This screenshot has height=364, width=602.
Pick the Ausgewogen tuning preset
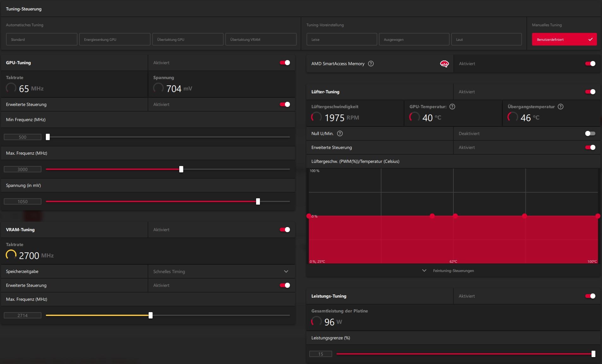414,40
